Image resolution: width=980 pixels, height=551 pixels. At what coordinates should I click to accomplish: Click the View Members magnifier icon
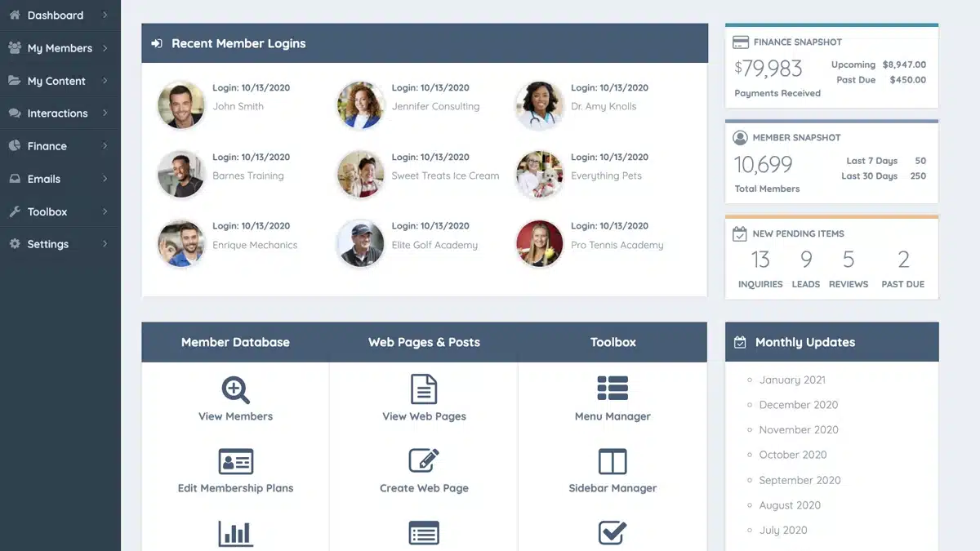point(235,389)
